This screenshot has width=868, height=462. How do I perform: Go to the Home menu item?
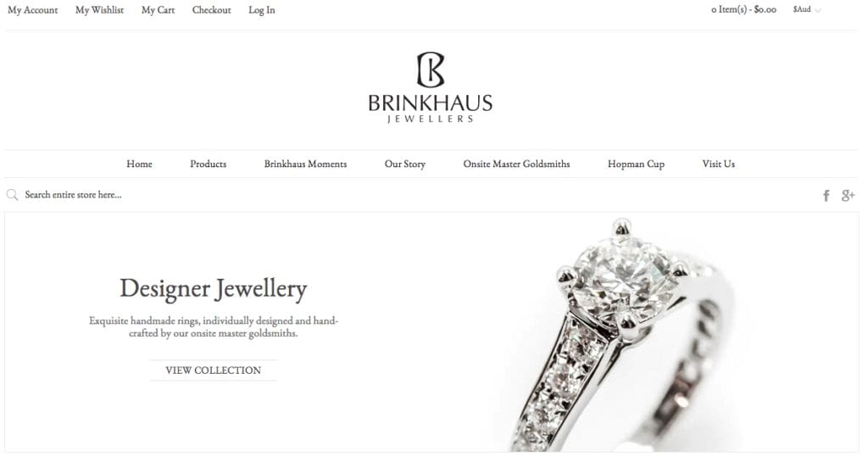[x=139, y=164]
